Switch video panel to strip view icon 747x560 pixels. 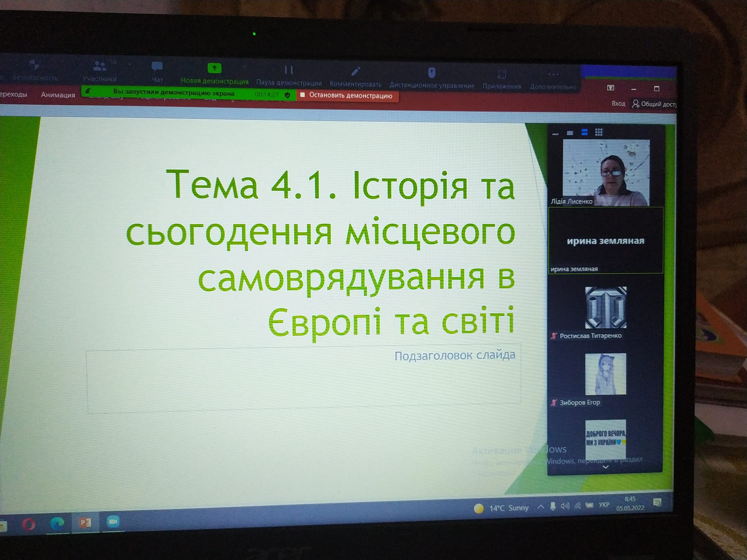584,132
